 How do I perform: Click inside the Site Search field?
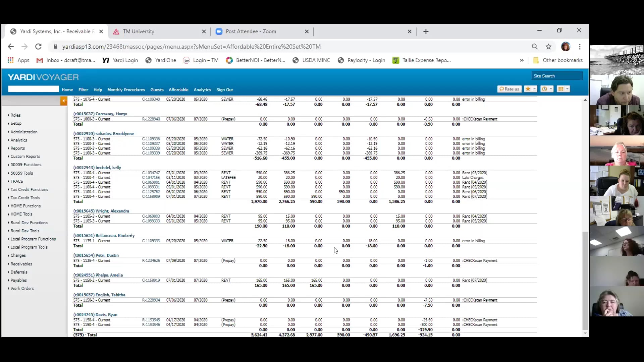point(557,76)
